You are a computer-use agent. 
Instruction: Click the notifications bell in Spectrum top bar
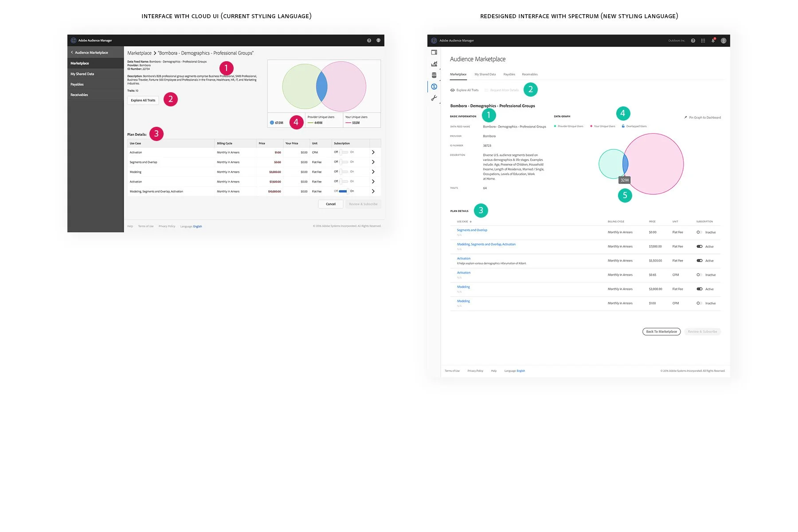click(x=713, y=40)
